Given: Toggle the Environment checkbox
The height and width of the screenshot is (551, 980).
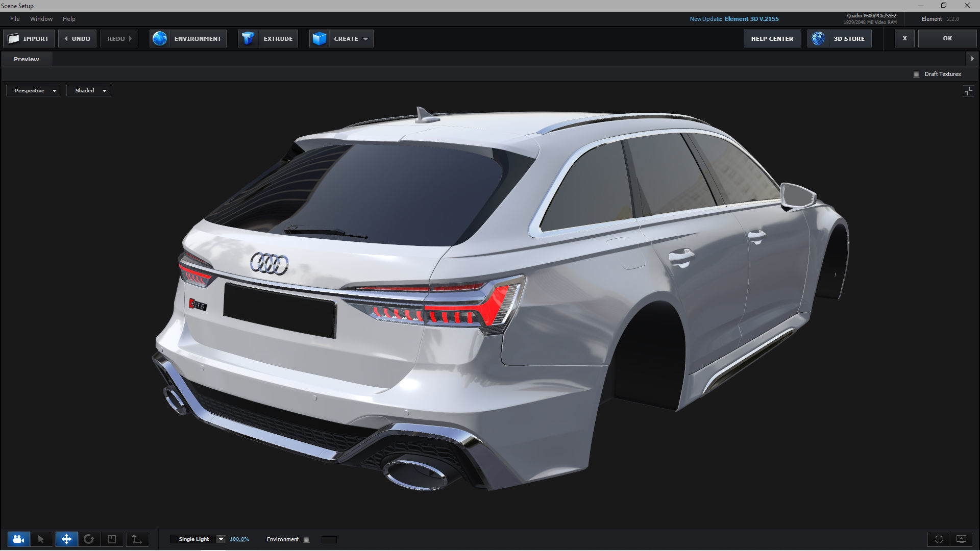Looking at the screenshot, I should 306,540.
